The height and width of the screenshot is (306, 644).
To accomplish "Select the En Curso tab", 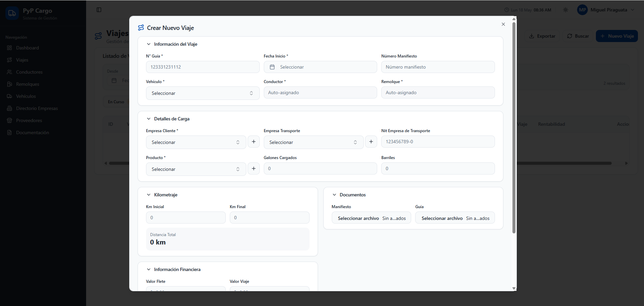I will point(116,102).
